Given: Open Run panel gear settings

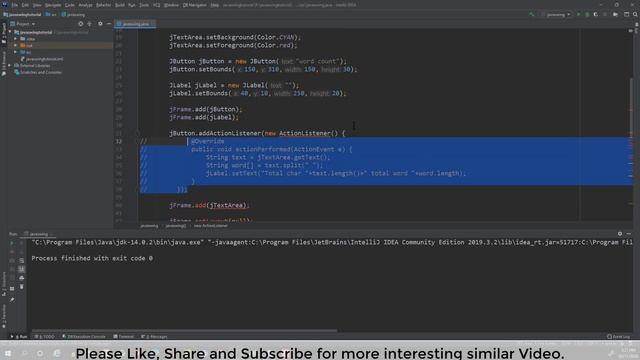Looking at the screenshot, I should [620, 234].
